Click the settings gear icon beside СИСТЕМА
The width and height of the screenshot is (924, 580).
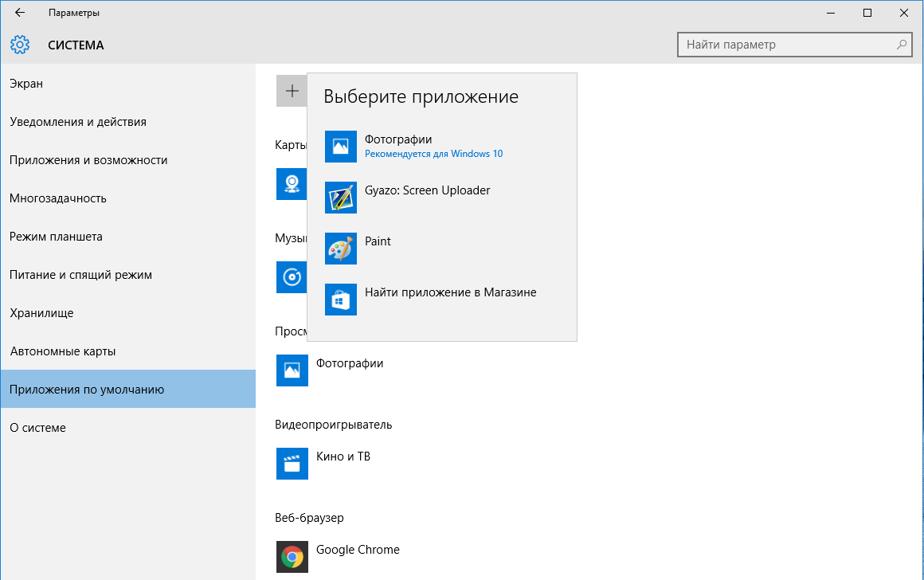pyautogui.click(x=20, y=45)
